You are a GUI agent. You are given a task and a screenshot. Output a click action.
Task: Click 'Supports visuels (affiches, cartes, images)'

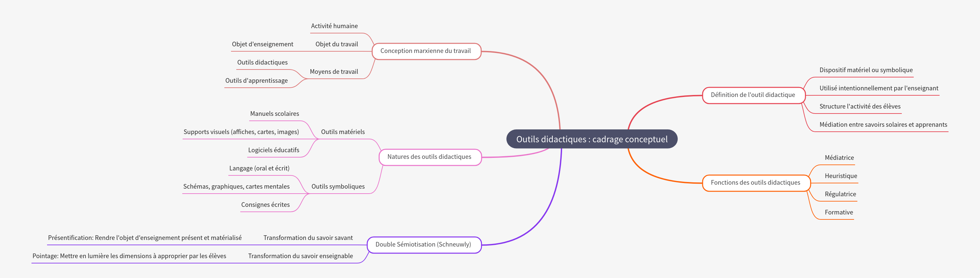point(241,132)
